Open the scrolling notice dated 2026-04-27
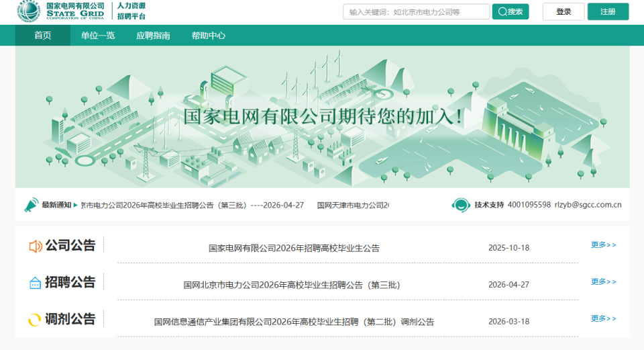 point(193,205)
